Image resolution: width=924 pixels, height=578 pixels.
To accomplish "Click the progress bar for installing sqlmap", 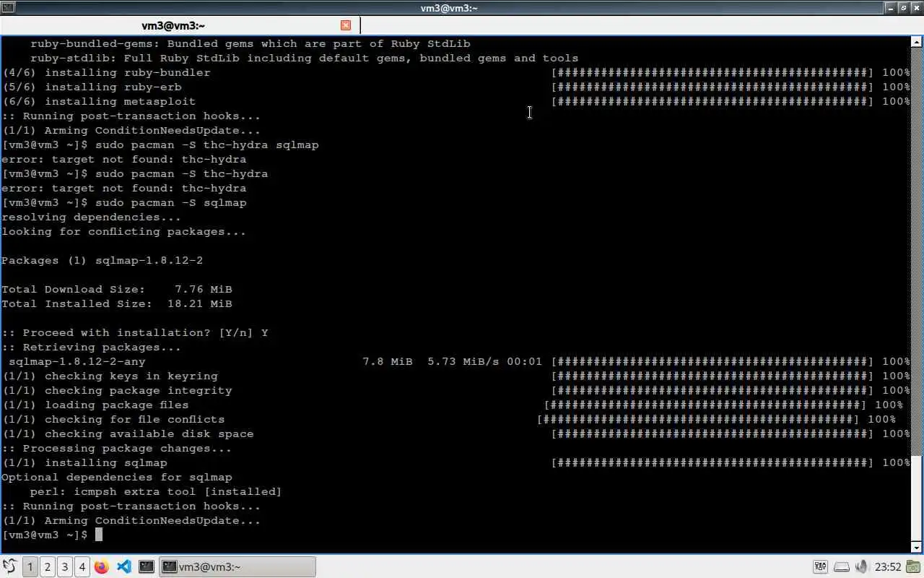I will pyautogui.click(x=712, y=462).
